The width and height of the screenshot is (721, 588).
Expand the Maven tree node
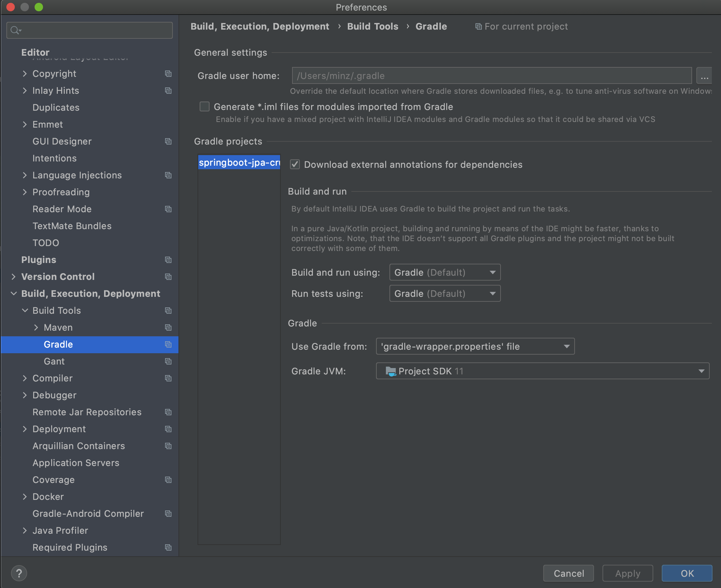tap(36, 327)
